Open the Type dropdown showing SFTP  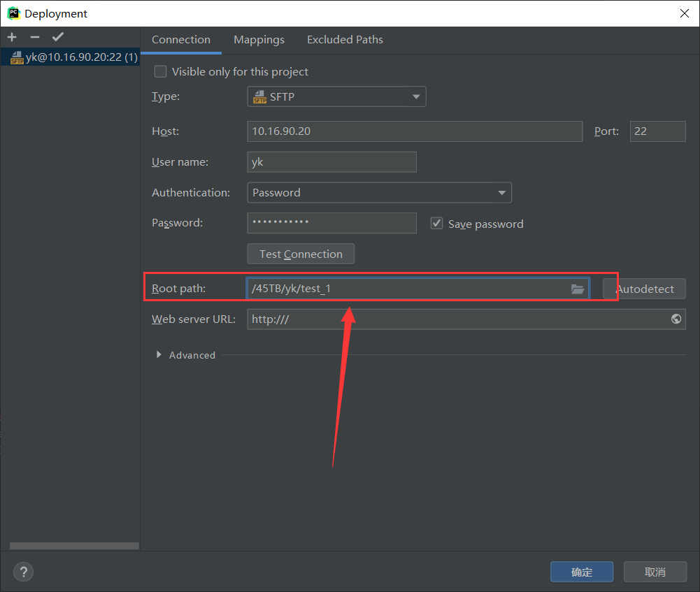(x=336, y=96)
